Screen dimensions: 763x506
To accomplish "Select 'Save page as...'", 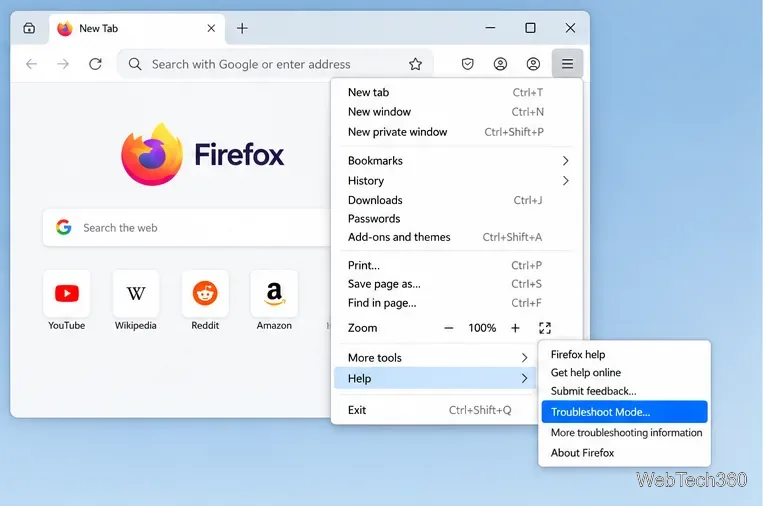I will 456,284.
